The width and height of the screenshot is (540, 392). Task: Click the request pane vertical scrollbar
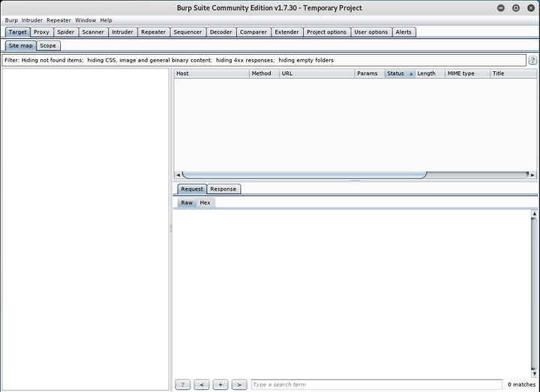click(x=534, y=293)
